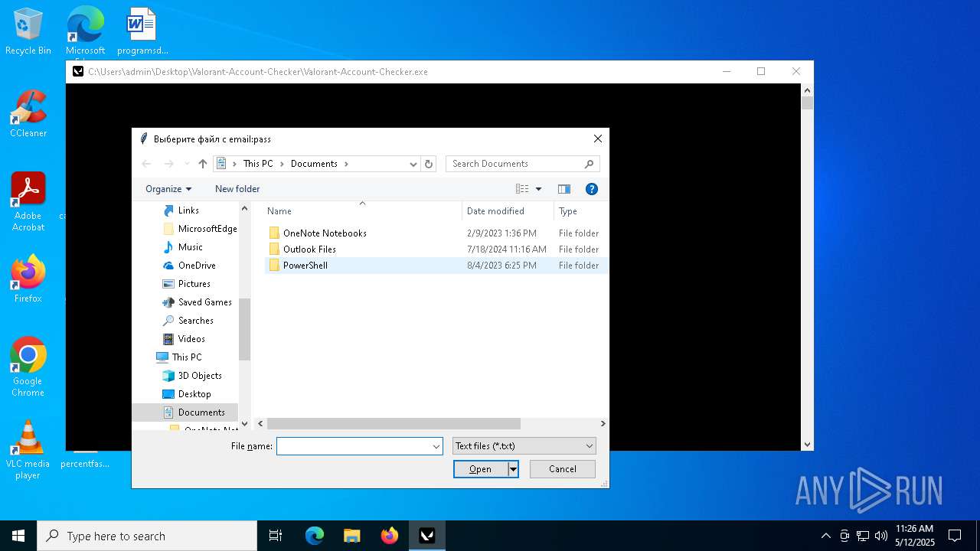The height and width of the screenshot is (551, 980).
Task: Launch the Firefox desktop shortcut
Action: pos(28,279)
